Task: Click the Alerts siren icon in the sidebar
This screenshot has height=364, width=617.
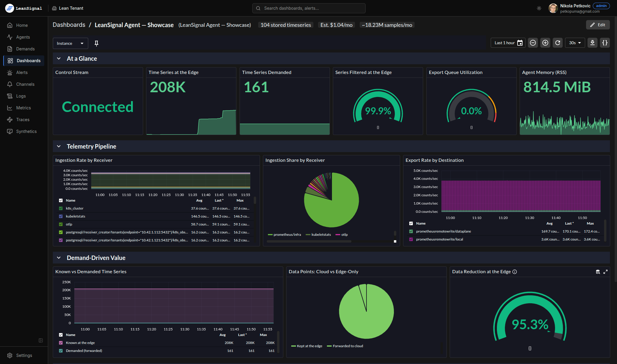Action: [x=10, y=73]
